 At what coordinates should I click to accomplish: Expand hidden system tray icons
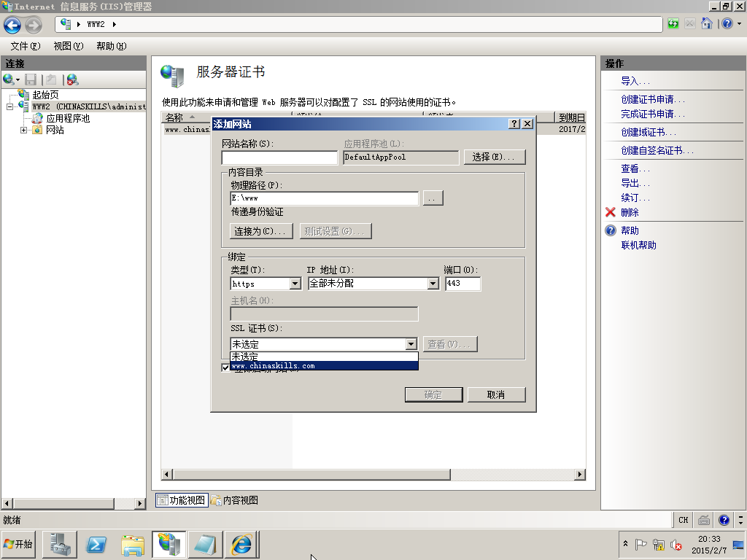click(625, 543)
